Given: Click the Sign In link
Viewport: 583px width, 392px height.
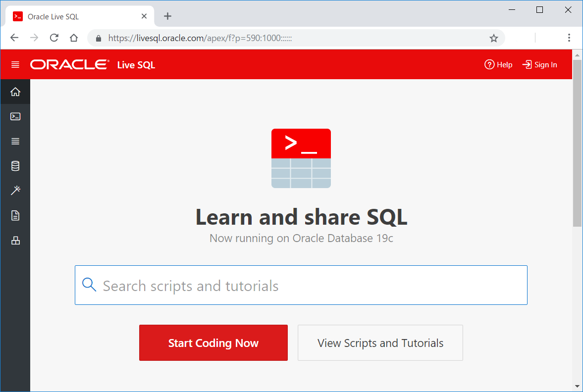Looking at the screenshot, I should tap(540, 64).
